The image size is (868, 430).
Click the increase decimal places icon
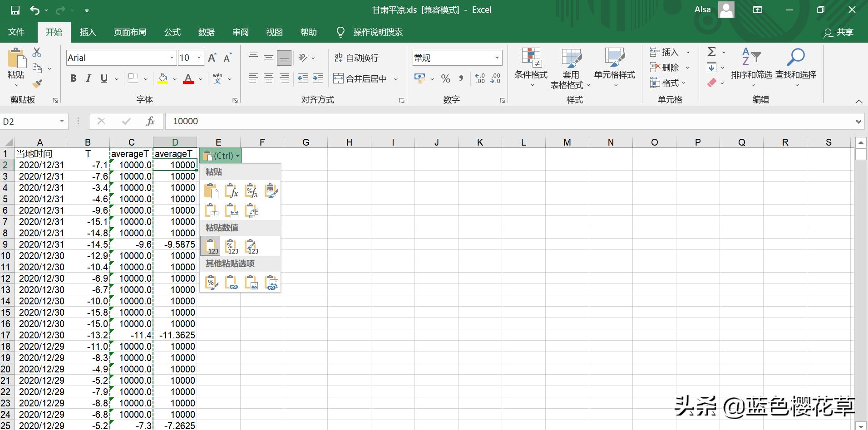point(479,78)
